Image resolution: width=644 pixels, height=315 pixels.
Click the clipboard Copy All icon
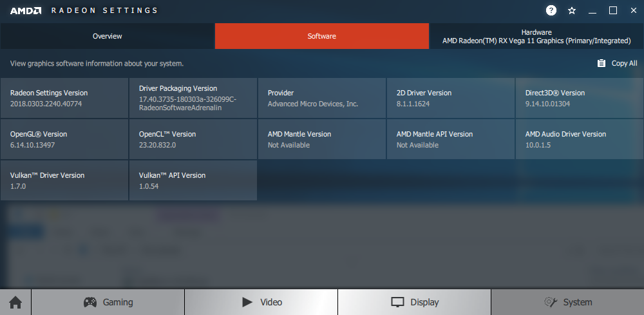pos(601,63)
